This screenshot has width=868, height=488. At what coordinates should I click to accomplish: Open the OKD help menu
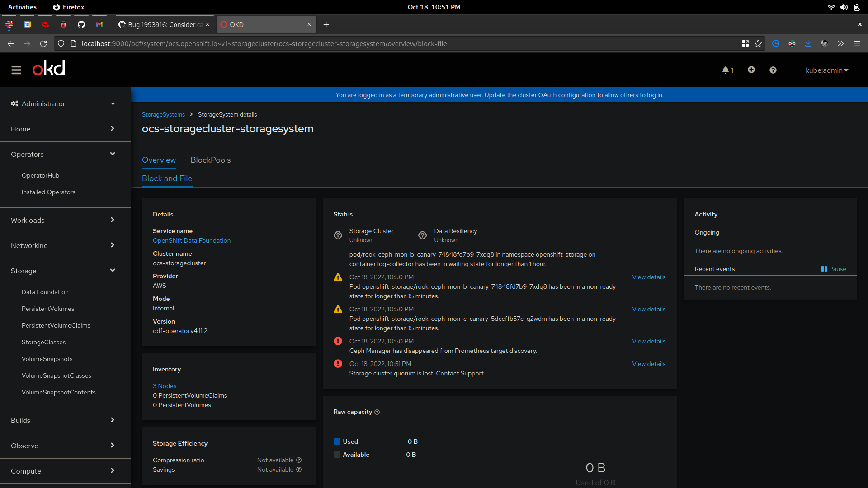tap(773, 70)
